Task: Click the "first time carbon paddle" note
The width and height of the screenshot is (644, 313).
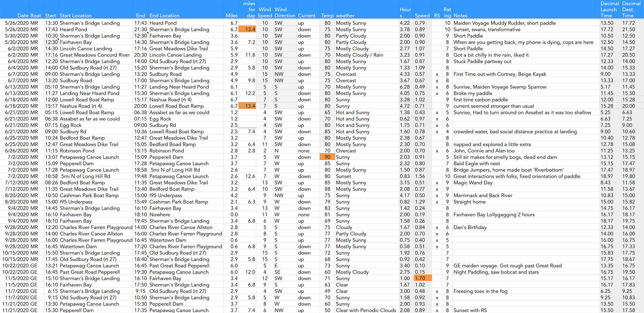Action: tap(481, 100)
